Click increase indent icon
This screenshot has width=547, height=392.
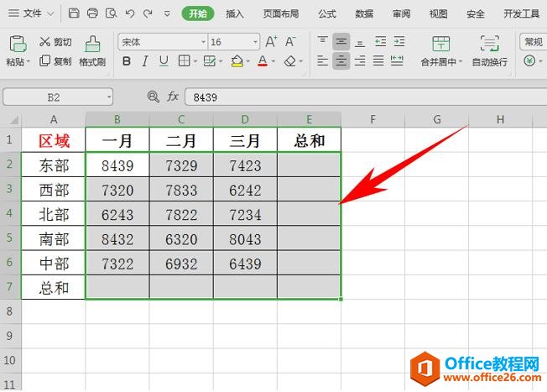click(399, 41)
